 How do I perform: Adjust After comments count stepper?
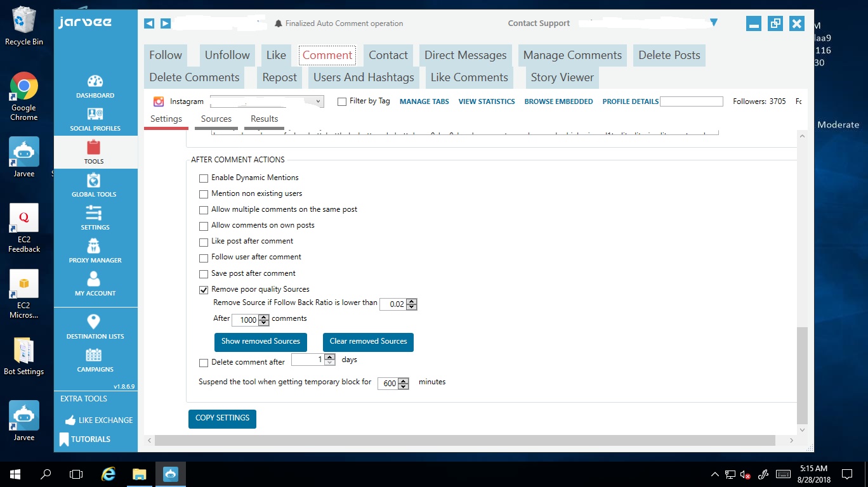coord(264,320)
